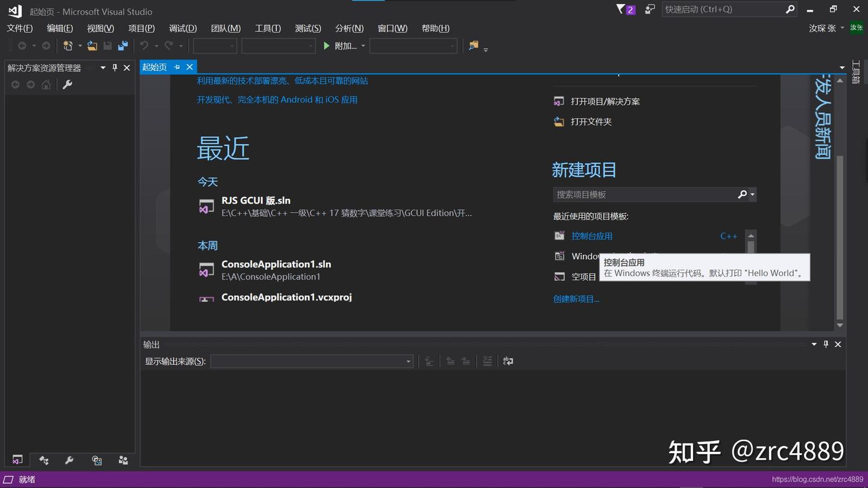Screen dimensions: 868x488
Task: Open the 文件(F) menu
Action: (x=20, y=28)
